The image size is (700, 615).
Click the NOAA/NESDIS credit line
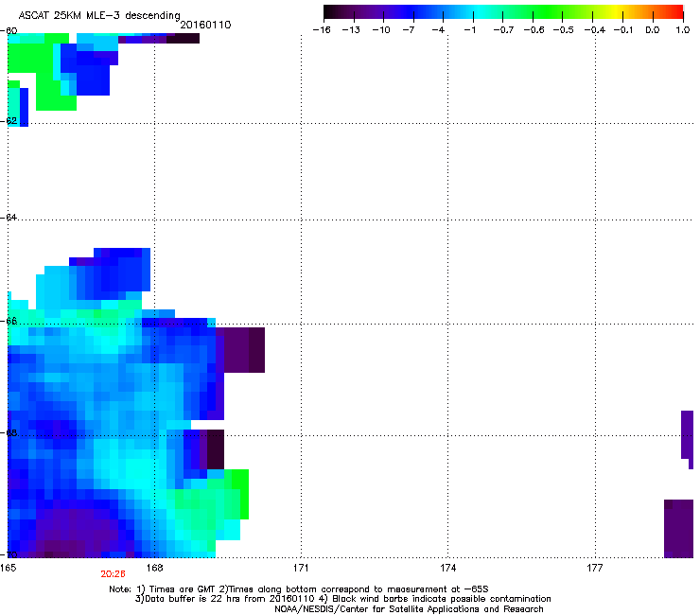pyautogui.click(x=409, y=609)
